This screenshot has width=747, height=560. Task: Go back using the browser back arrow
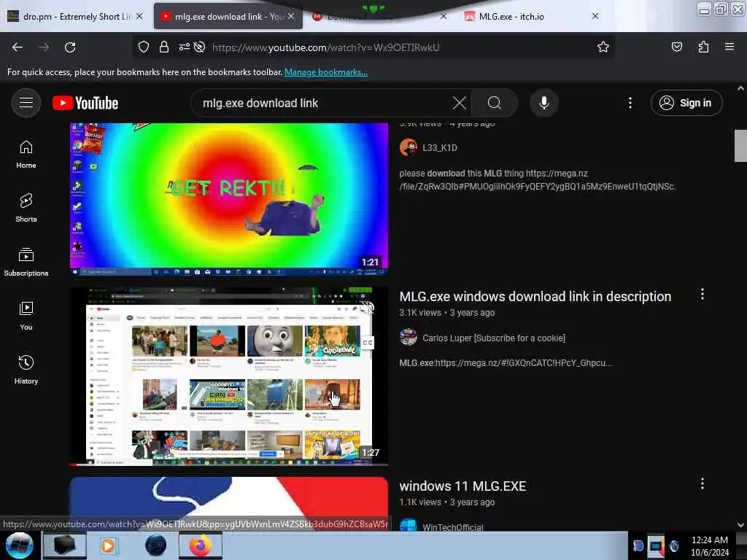pyautogui.click(x=18, y=47)
